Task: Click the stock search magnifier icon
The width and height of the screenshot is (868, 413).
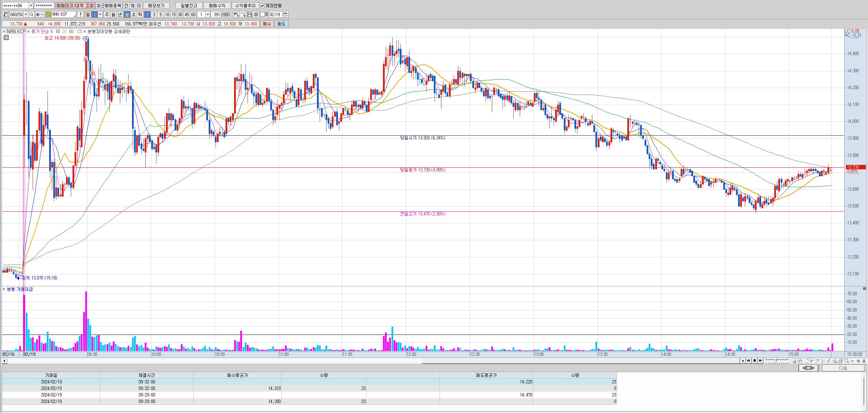Action: click(x=32, y=14)
